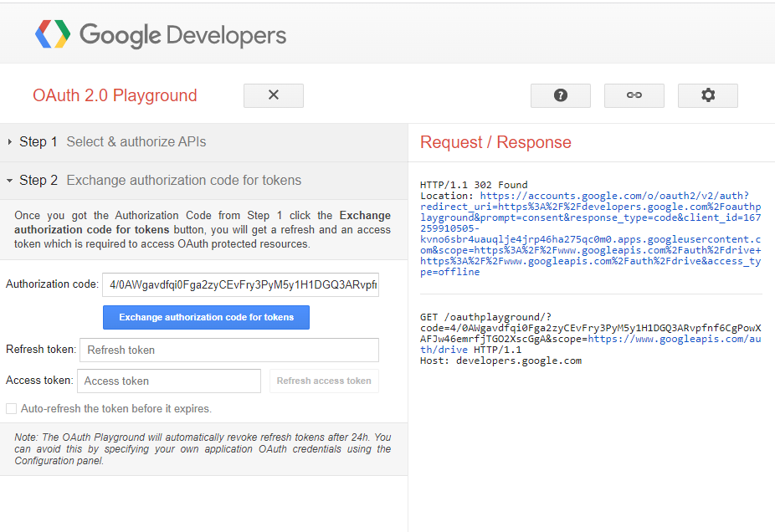Select Exchange authorization code for tokens header
This screenshot has height=532, width=775.
(183, 181)
